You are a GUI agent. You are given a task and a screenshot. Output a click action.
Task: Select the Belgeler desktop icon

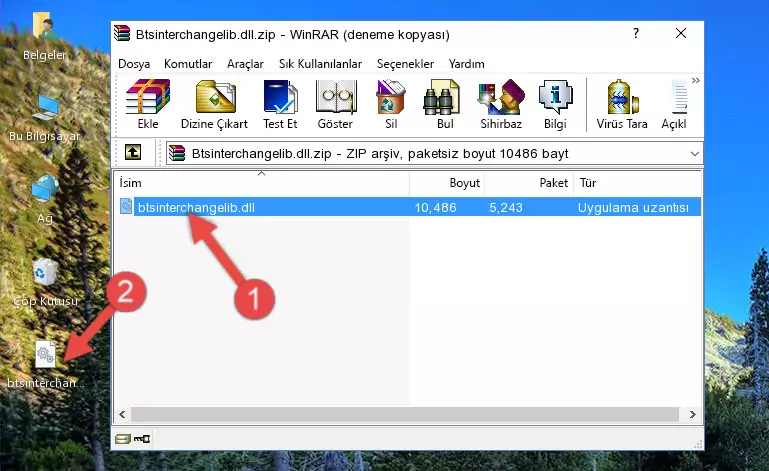pos(44,37)
